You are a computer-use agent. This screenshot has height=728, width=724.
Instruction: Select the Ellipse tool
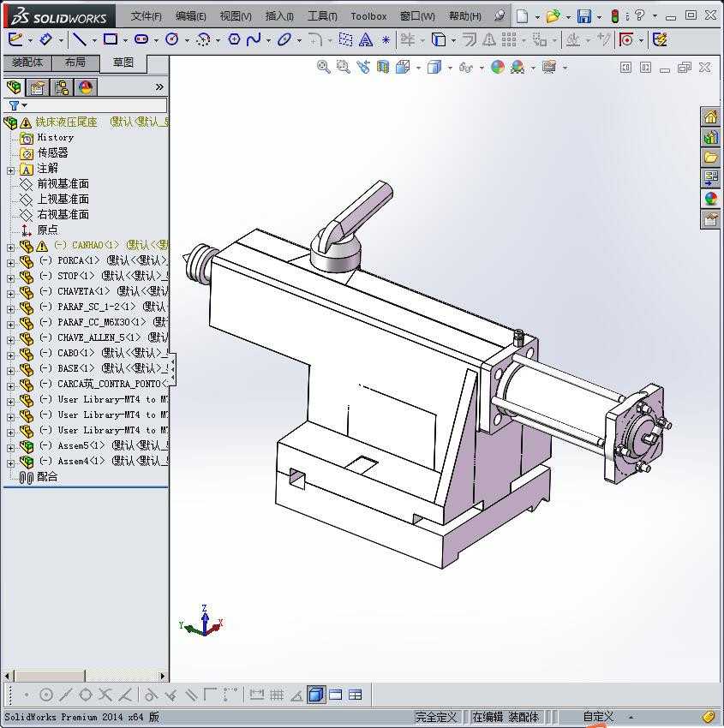click(284, 39)
